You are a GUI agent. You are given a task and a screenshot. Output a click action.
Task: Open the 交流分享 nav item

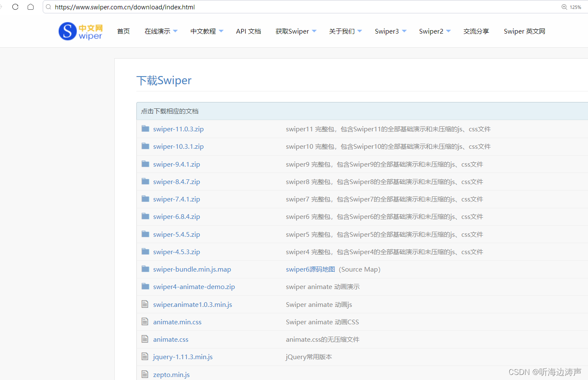click(x=476, y=31)
